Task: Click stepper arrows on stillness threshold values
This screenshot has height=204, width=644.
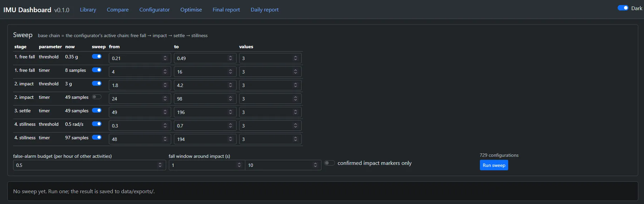Action: click(x=296, y=126)
